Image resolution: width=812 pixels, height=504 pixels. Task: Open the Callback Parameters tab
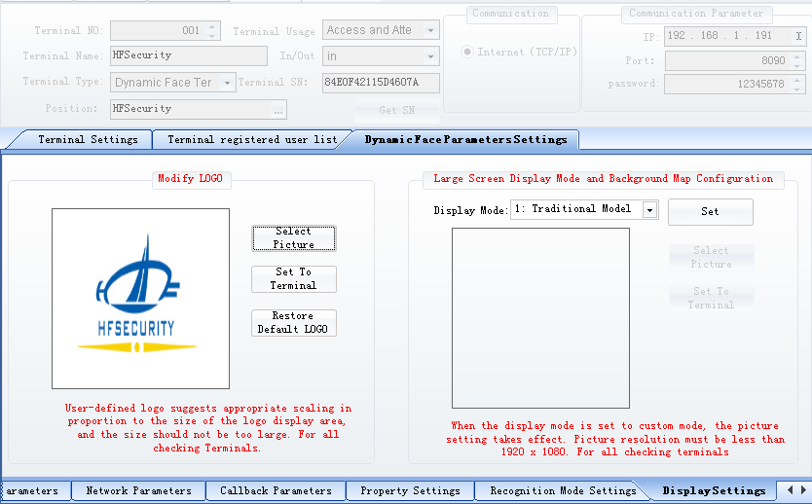coord(275,491)
